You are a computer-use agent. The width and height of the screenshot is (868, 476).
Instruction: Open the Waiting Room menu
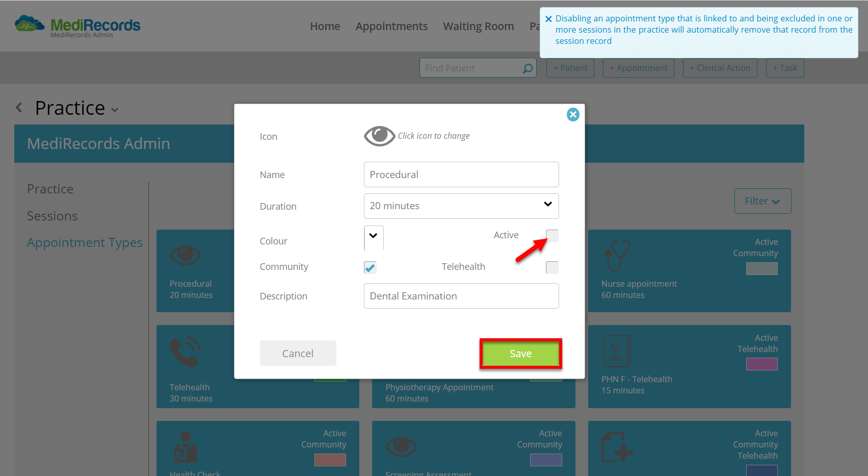pos(479,26)
